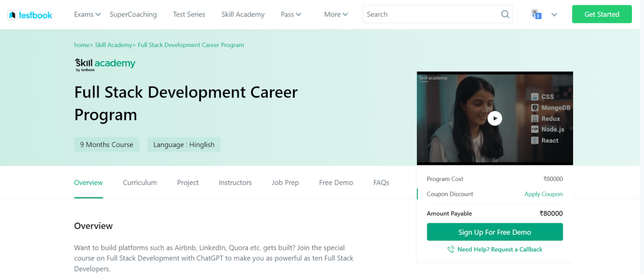This screenshot has width=644, height=275.
Task: Play the course intro video
Action: click(x=495, y=118)
